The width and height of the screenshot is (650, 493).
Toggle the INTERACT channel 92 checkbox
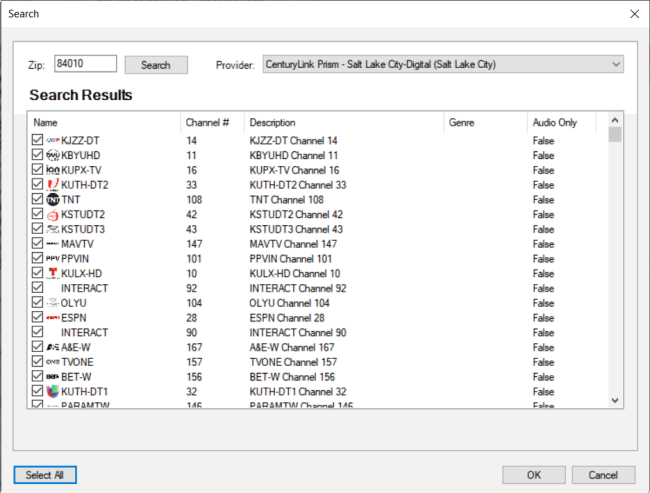[37, 287]
